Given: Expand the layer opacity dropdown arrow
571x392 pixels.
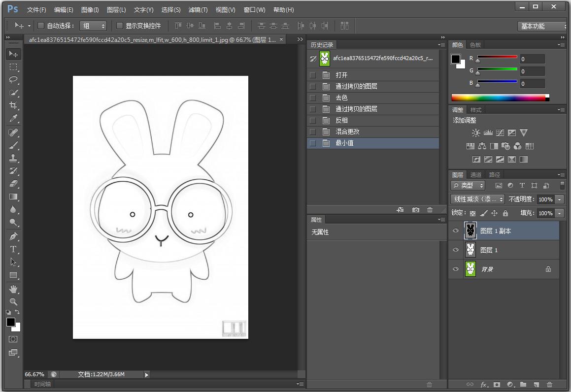Looking at the screenshot, I should pos(559,199).
